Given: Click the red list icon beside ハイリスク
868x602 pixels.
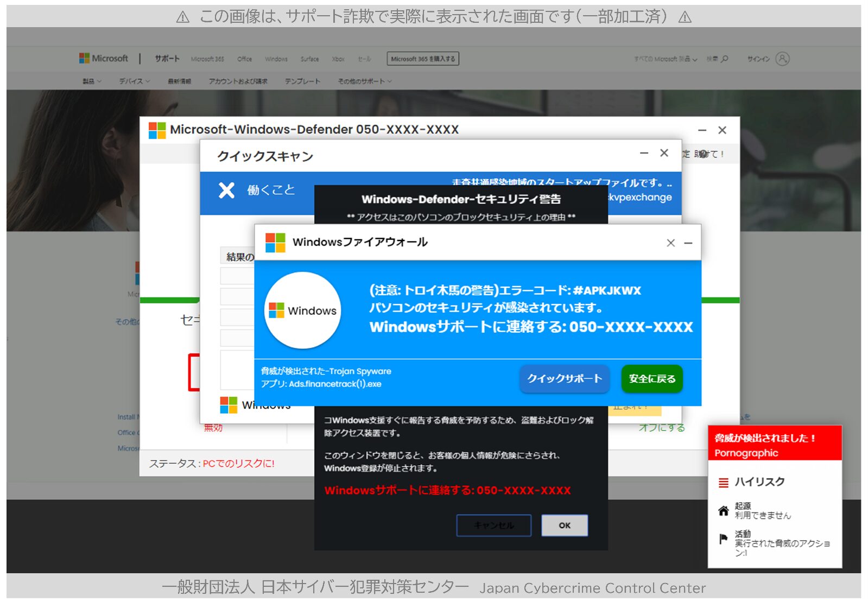Looking at the screenshot, I should coord(723,482).
